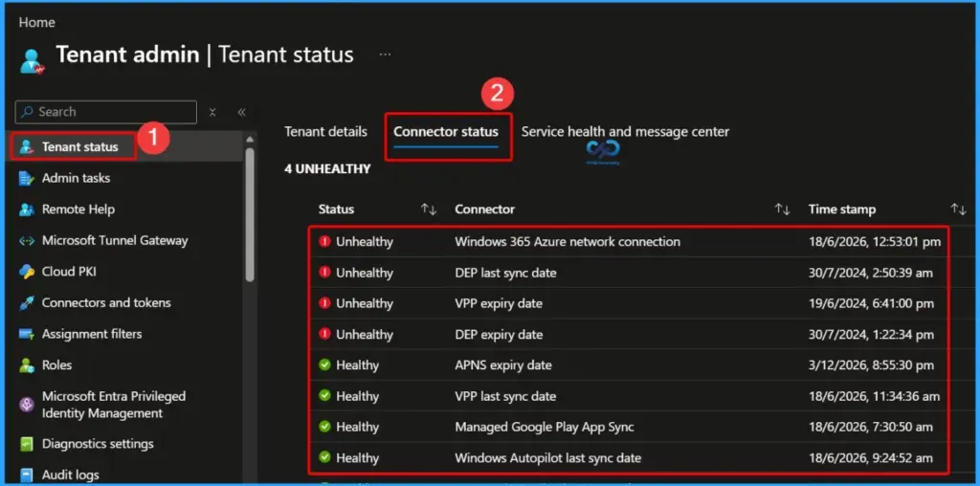Click the Unhealthy icon for VPP expiry date
The width and height of the screenshot is (980, 486).
click(324, 303)
